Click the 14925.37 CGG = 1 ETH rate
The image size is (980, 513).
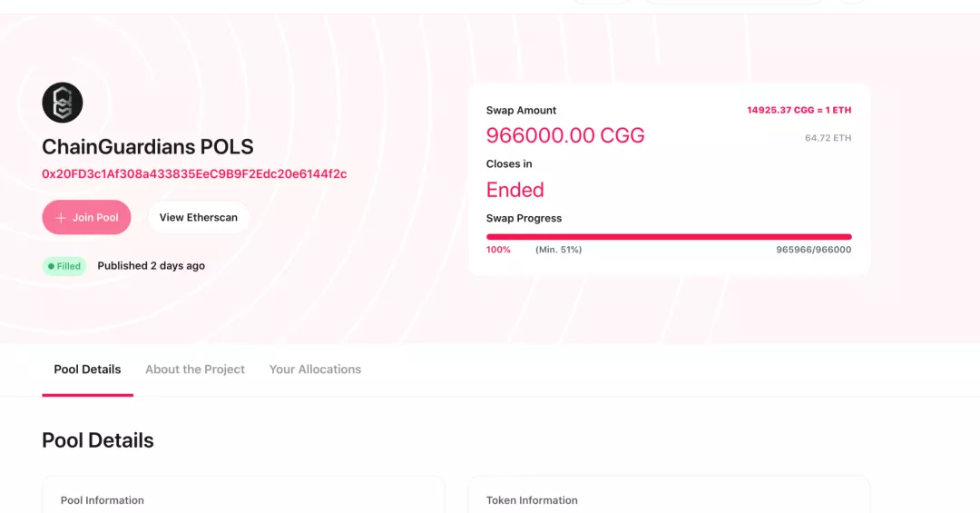point(799,110)
